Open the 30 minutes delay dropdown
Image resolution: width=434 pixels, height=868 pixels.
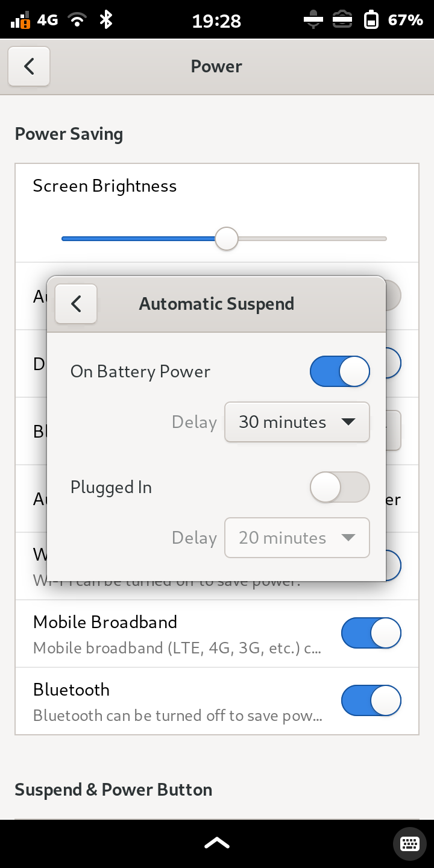[x=297, y=422]
